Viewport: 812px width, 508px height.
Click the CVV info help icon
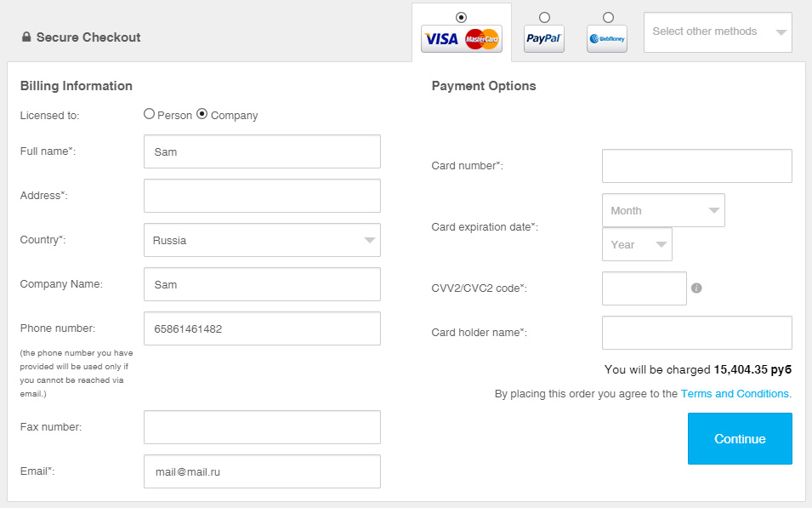[x=696, y=288]
